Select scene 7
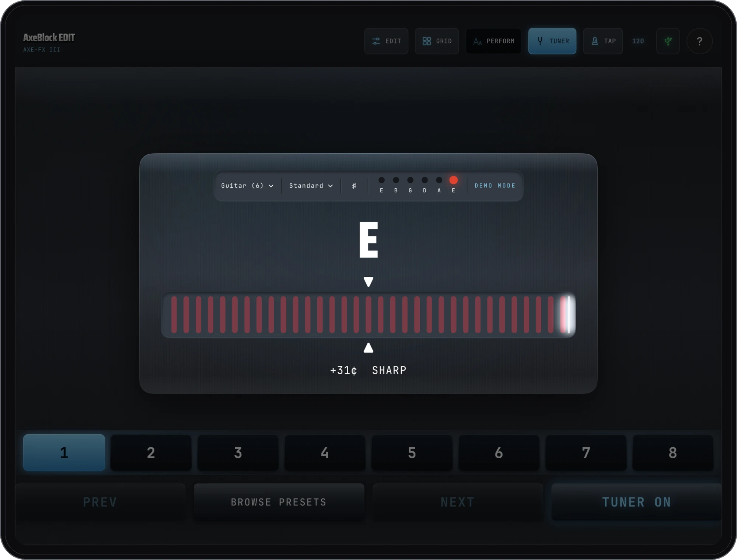The width and height of the screenshot is (737, 560). tap(586, 452)
